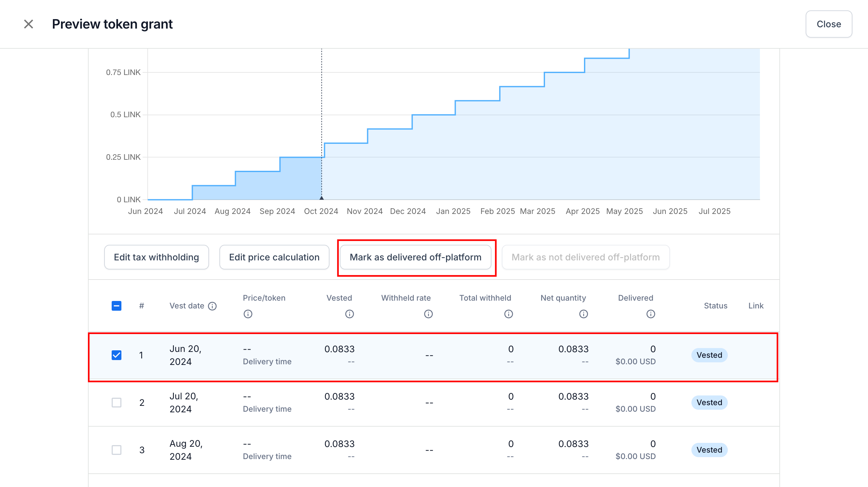Viewport: 868px width, 487px height.
Task: Open the Price/token info icon
Action: (248, 314)
